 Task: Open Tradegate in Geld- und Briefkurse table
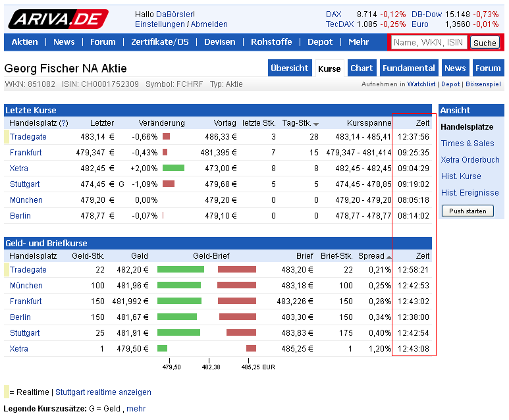(x=28, y=270)
